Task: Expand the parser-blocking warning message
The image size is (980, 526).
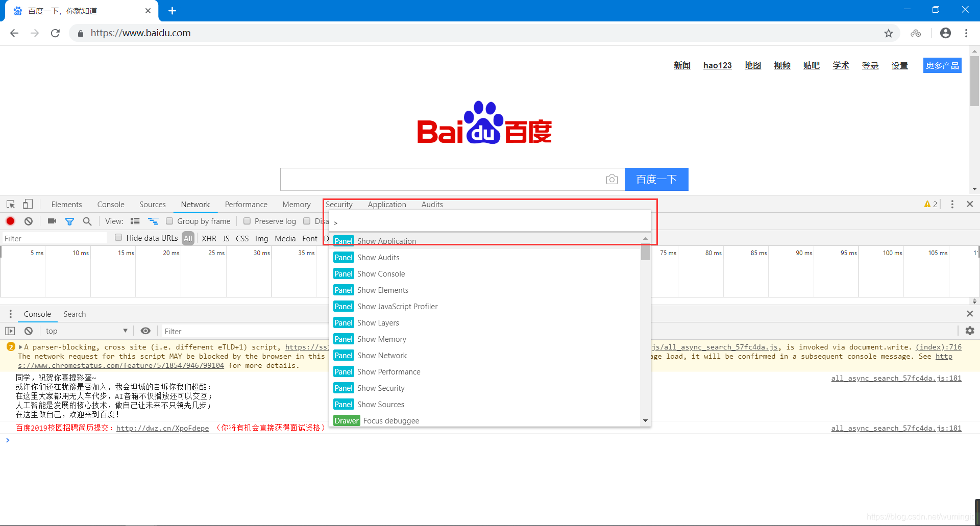Action: click(x=20, y=347)
